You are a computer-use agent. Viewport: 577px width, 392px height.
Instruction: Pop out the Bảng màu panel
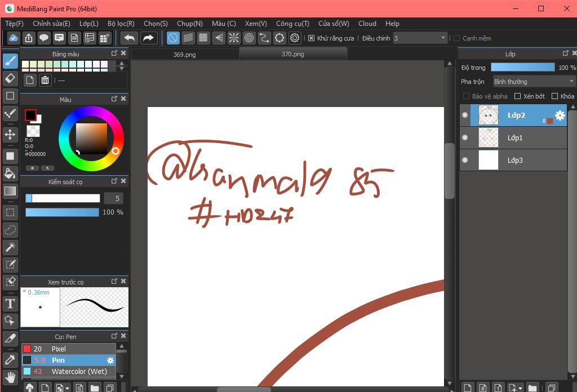pos(114,54)
